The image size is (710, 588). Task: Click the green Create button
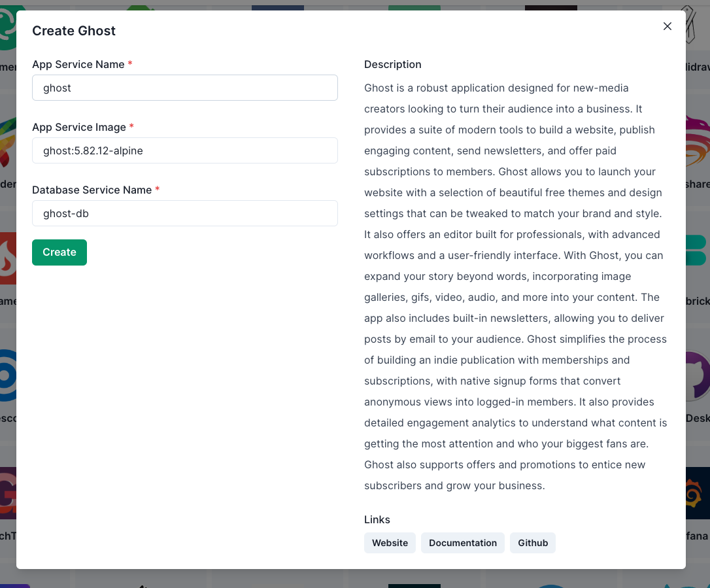click(x=59, y=252)
